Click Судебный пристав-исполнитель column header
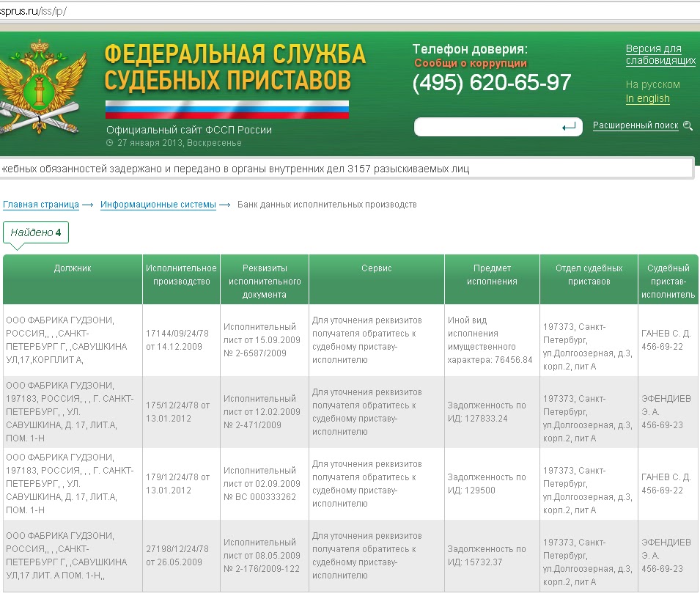The height and width of the screenshot is (599, 700). (668, 279)
